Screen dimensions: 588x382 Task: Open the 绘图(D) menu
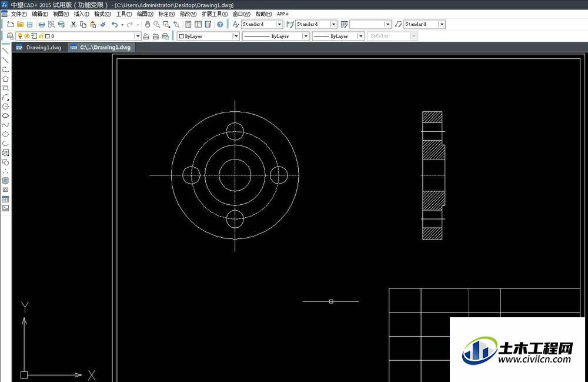(145, 14)
